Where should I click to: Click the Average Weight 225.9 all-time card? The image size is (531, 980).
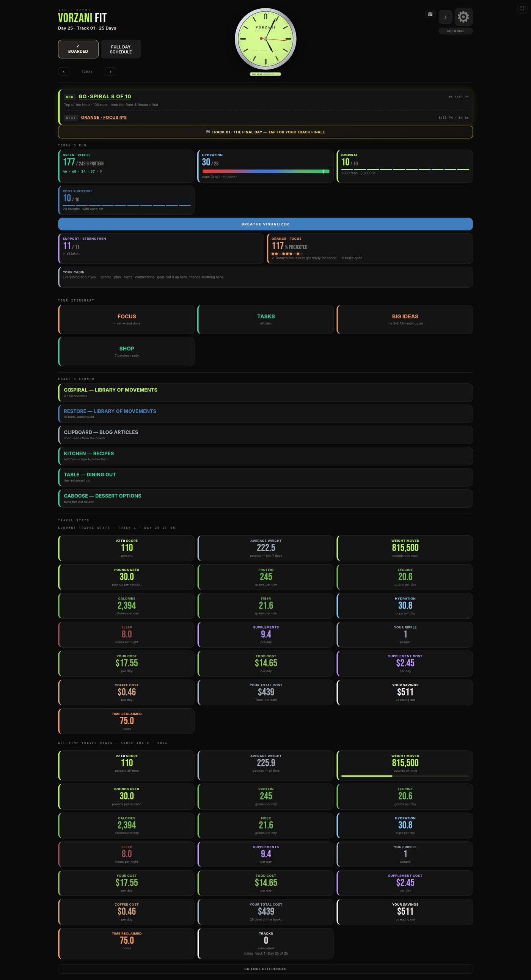pyautogui.click(x=265, y=765)
